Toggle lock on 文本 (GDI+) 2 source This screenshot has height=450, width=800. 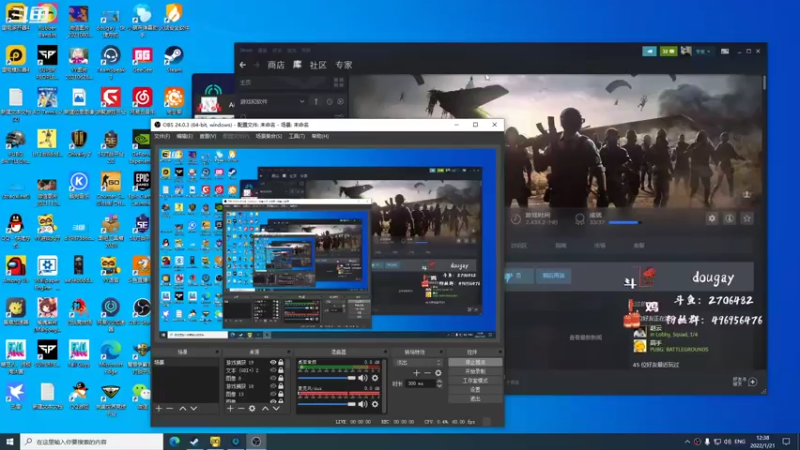(281, 370)
